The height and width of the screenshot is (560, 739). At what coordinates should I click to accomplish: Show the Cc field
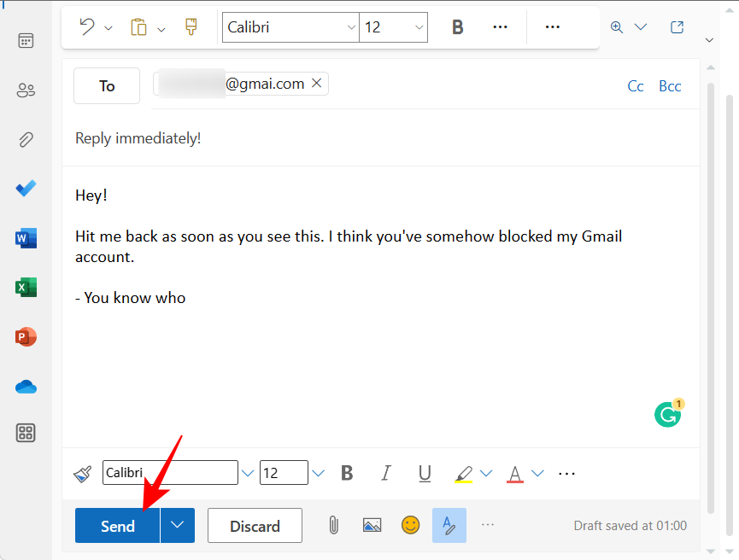tap(636, 86)
